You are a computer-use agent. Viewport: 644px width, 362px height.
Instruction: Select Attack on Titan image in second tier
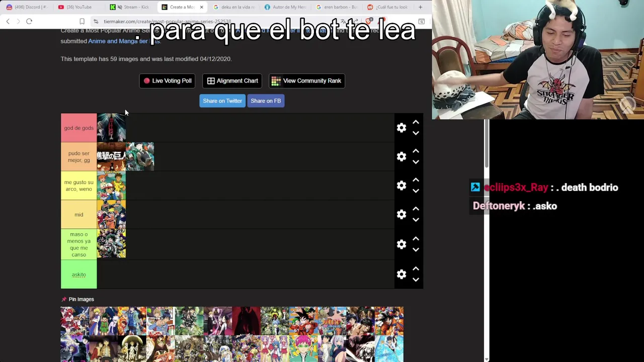point(111,157)
